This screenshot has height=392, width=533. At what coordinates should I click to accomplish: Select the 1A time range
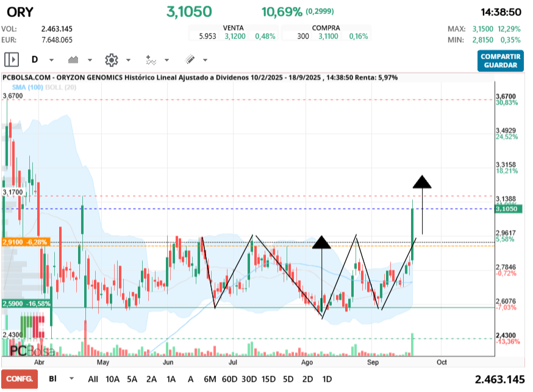point(171,379)
